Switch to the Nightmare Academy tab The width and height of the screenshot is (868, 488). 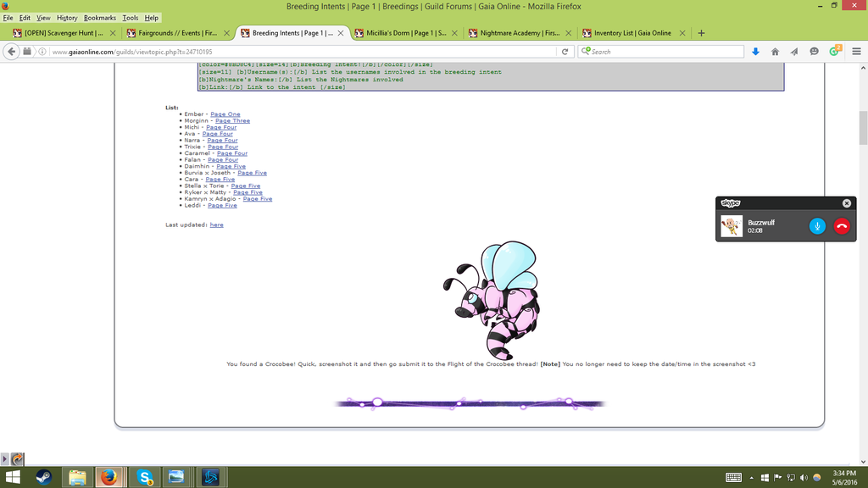point(520,33)
